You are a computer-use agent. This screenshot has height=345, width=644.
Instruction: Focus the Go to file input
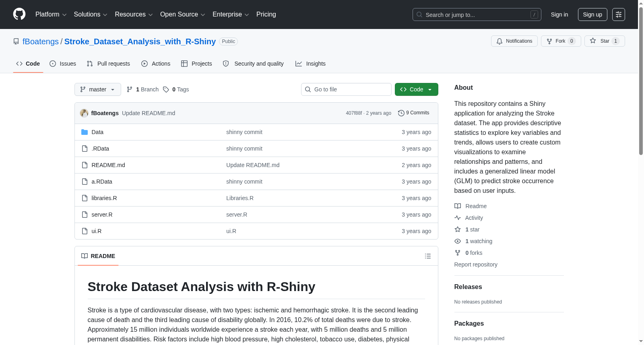[x=346, y=89]
